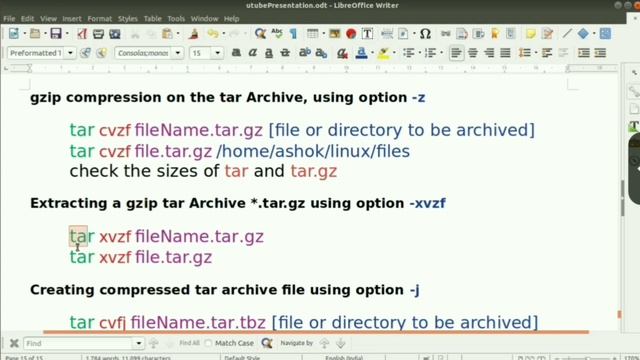Viewport: 640px width, 360px height.
Task: Toggle Bold formatting
Action: click(x=236, y=53)
